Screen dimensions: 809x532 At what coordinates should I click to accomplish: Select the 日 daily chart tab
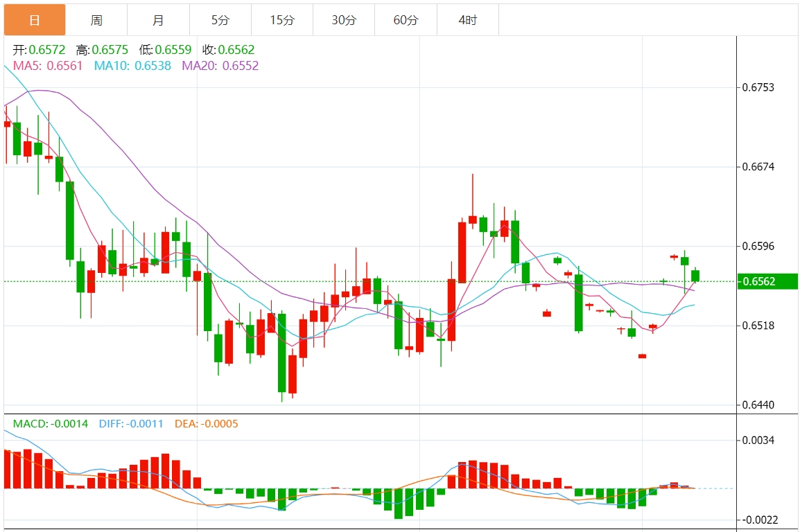[35, 20]
